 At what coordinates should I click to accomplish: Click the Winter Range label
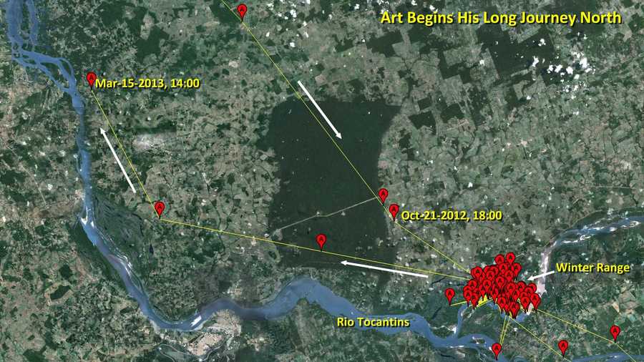pos(592,268)
